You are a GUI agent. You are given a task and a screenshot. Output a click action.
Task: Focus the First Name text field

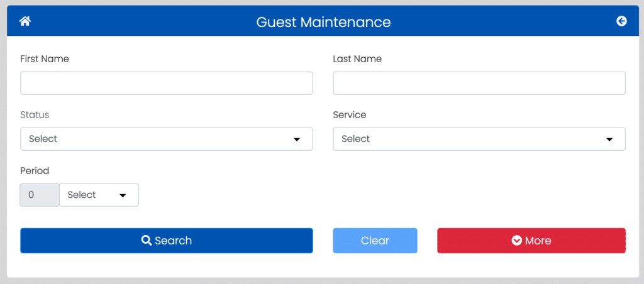tap(166, 84)
